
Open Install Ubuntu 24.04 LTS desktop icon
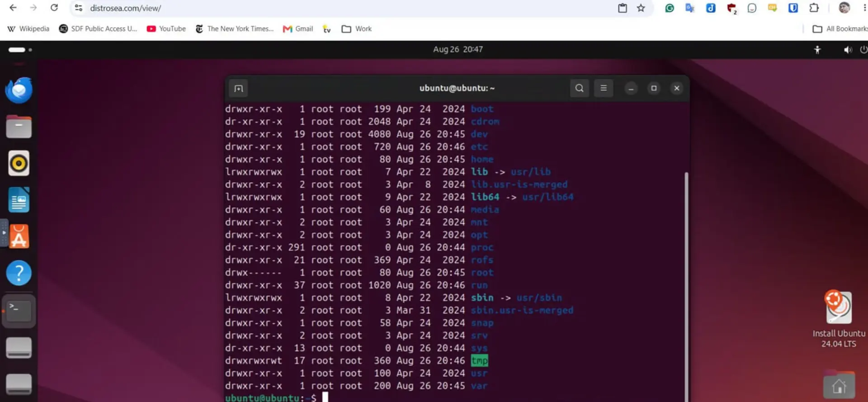(839, 319)
